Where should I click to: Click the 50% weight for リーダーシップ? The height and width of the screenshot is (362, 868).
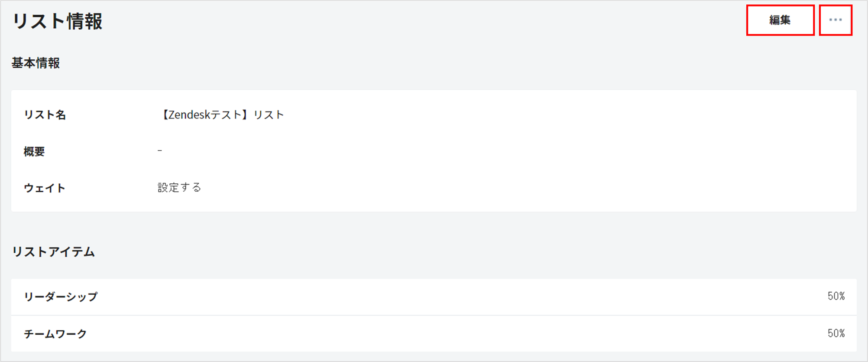836,296
